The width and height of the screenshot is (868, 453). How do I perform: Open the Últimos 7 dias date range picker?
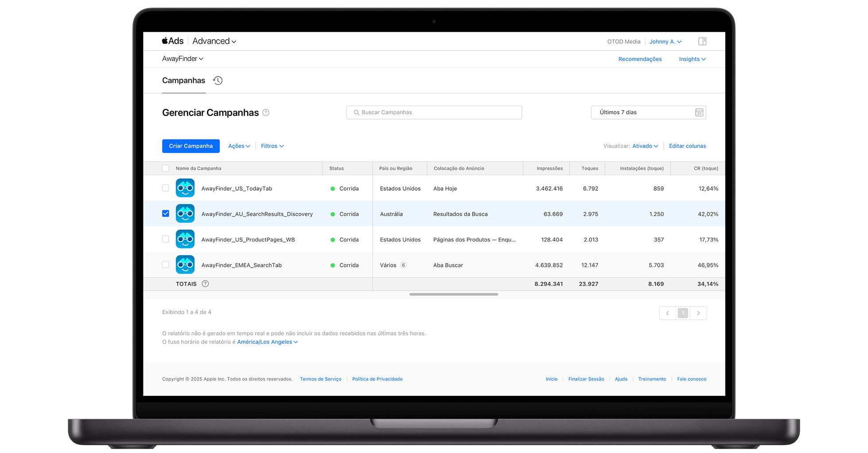point(648,112)
